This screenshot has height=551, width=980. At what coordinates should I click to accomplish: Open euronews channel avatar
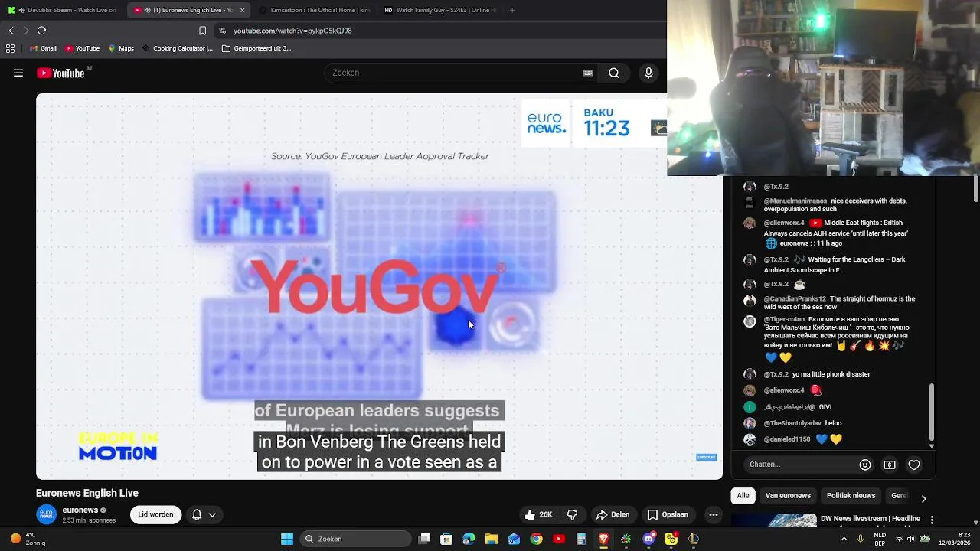point(47,515)
